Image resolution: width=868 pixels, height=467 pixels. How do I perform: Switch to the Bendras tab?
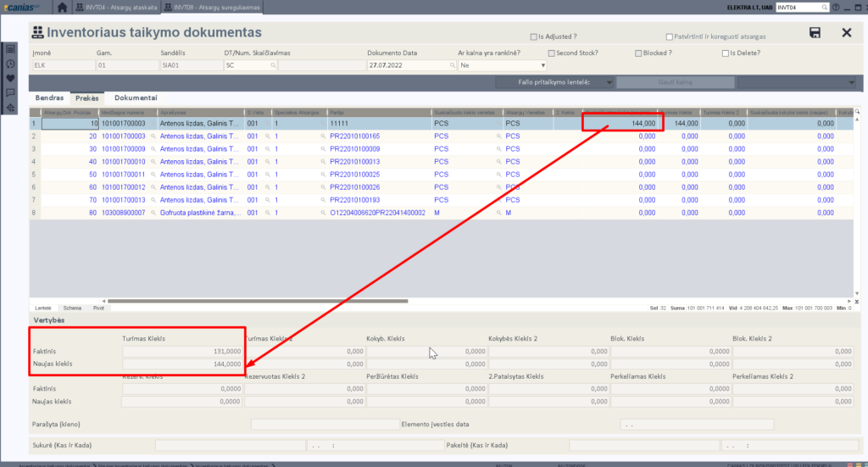pos(49,98)
